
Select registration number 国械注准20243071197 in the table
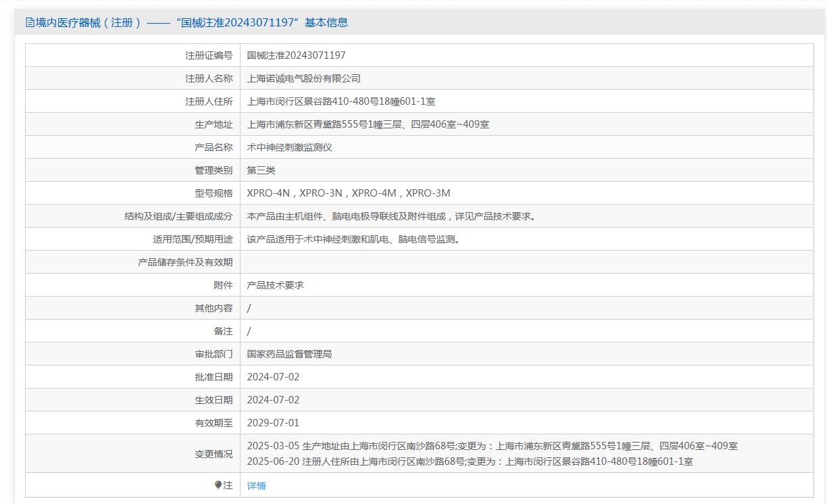(296, 55)
